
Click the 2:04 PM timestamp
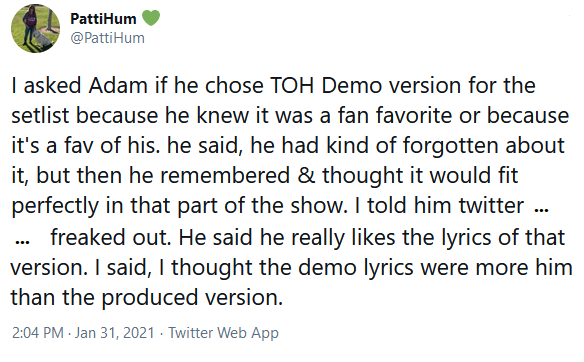pyautogui.click(x=38, y=333)
